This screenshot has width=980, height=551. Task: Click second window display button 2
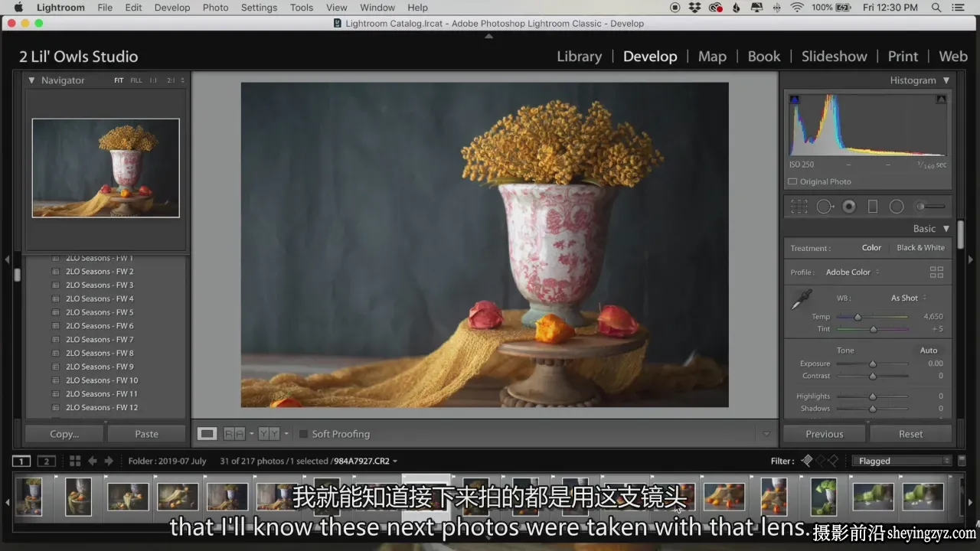pos(47,461)
